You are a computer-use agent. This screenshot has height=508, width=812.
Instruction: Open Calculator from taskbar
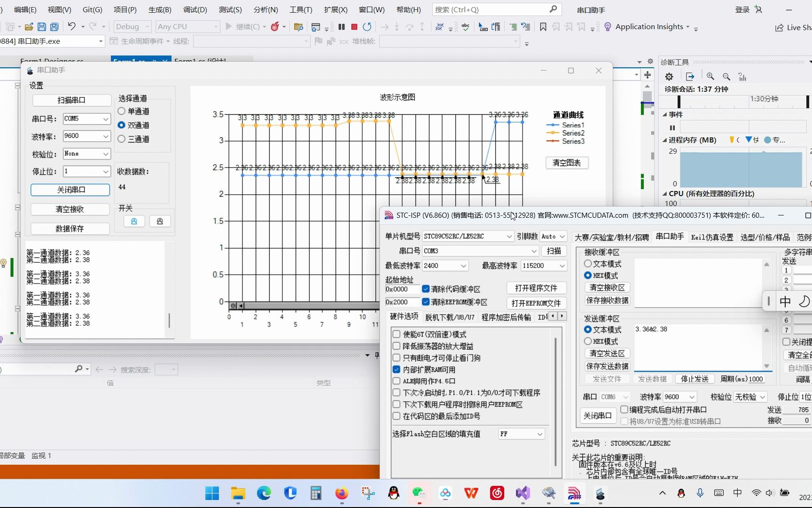pyautogui.click(x=316, y=493)
